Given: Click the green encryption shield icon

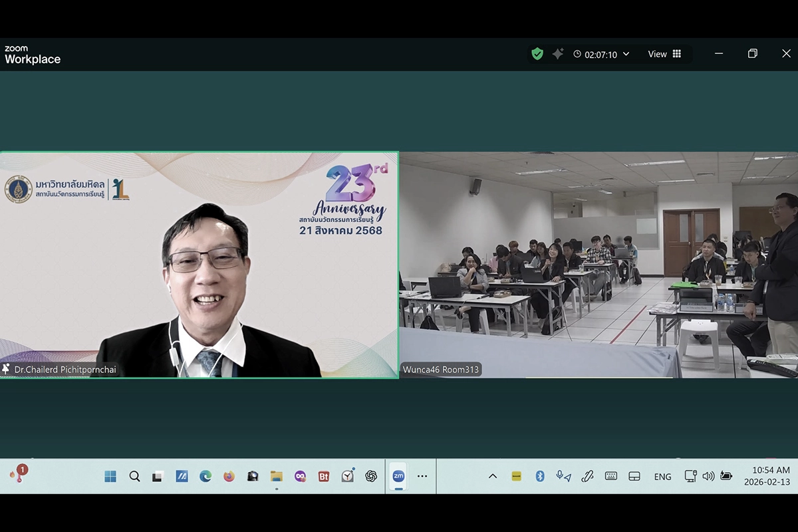Looking at the screenshot, I should tap(537, 54).
